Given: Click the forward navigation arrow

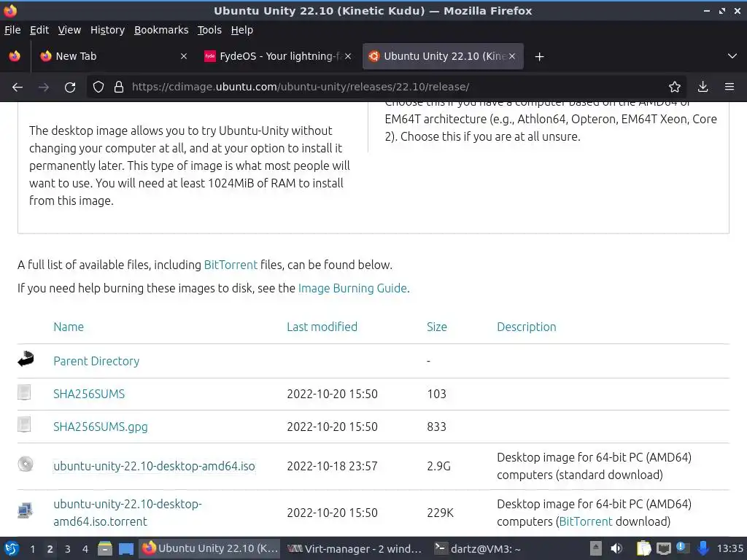Looking at the screenshot, I should pyautogui.click(x=44, y=87).
